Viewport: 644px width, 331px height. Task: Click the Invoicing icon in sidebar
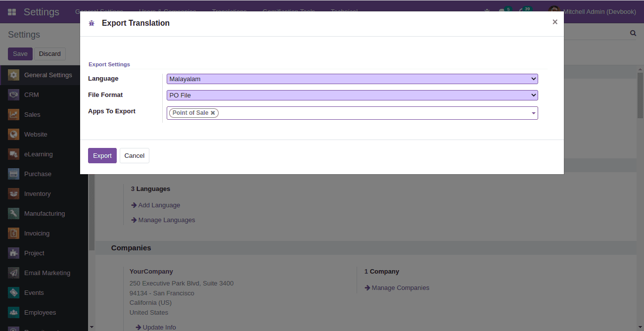pos(13,234)
